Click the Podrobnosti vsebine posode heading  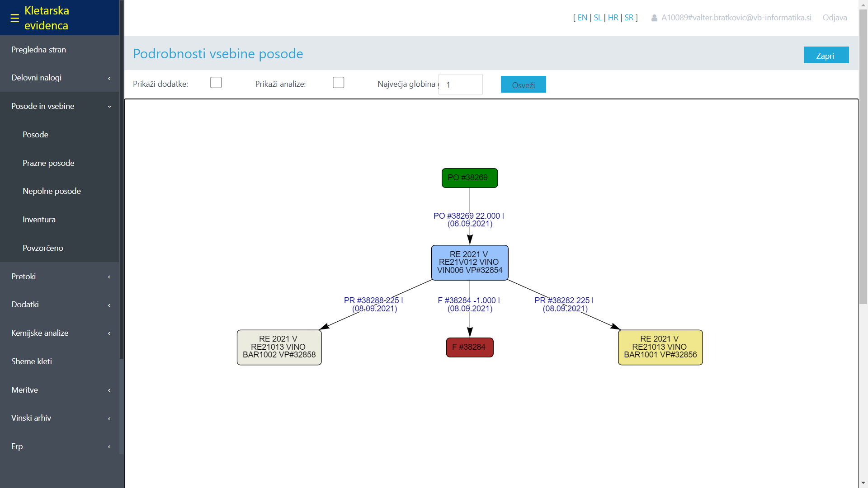coord(218,53)
